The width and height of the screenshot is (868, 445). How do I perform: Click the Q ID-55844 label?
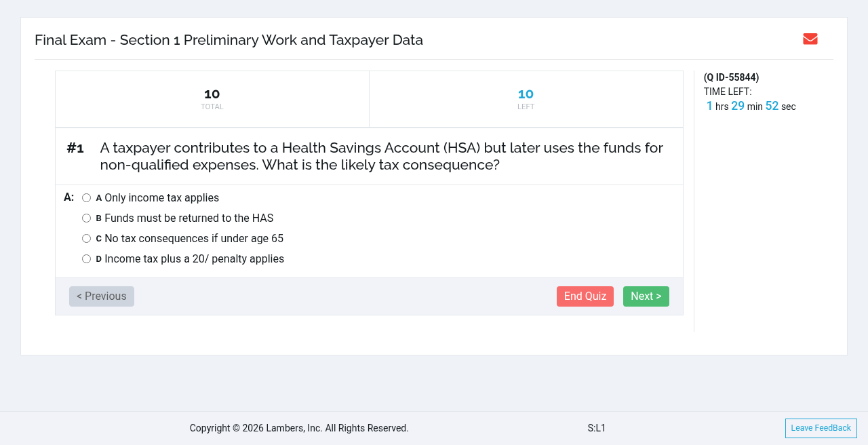tap(732, 77)
